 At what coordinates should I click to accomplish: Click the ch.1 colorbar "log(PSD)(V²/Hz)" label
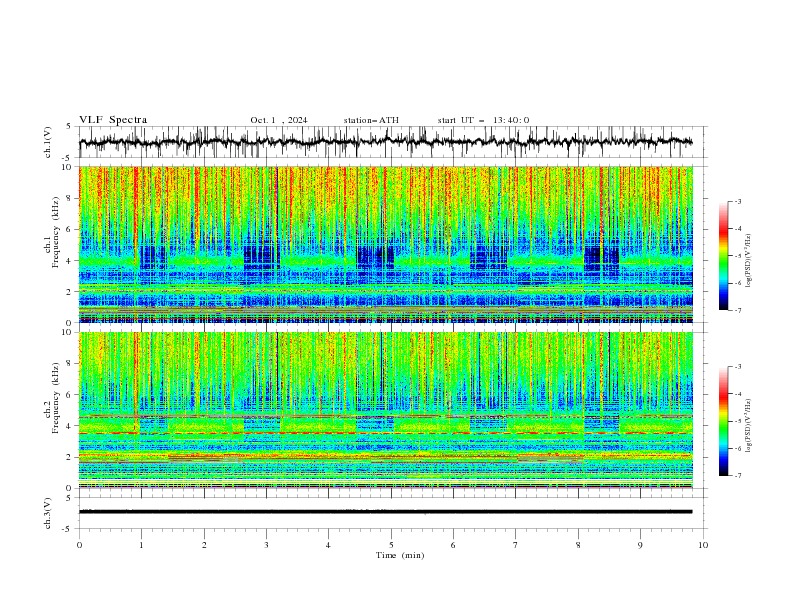coord(748,261)
